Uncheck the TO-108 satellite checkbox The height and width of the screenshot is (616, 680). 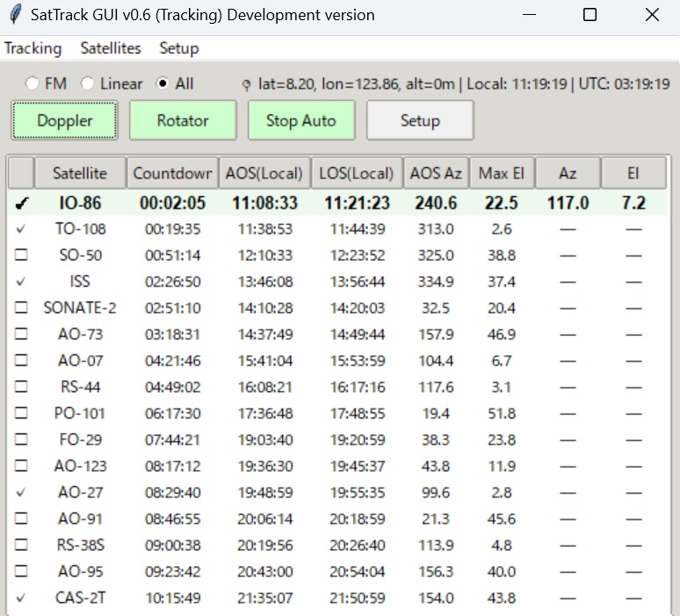[x=21, y=229]
